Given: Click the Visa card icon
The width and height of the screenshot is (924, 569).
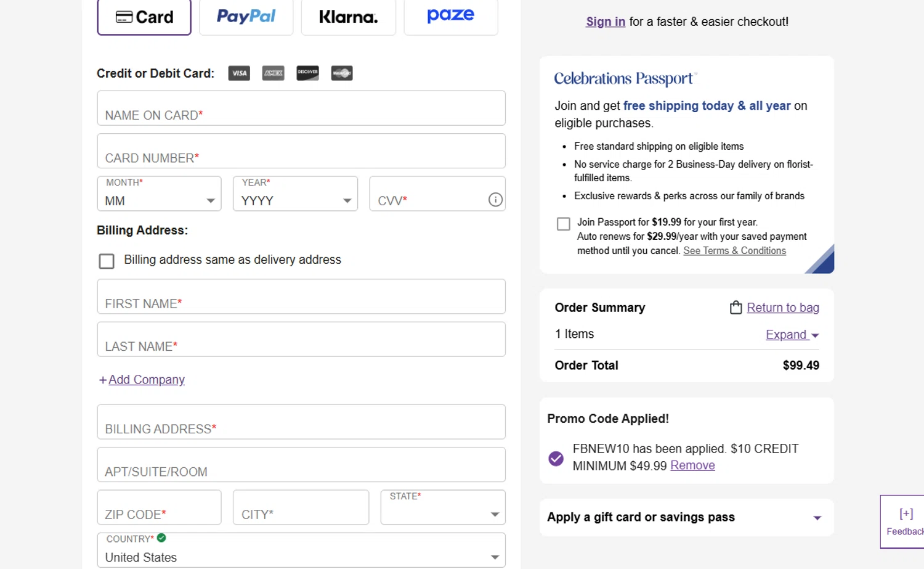Looking at the screenshot, I should tap(239, 73).
